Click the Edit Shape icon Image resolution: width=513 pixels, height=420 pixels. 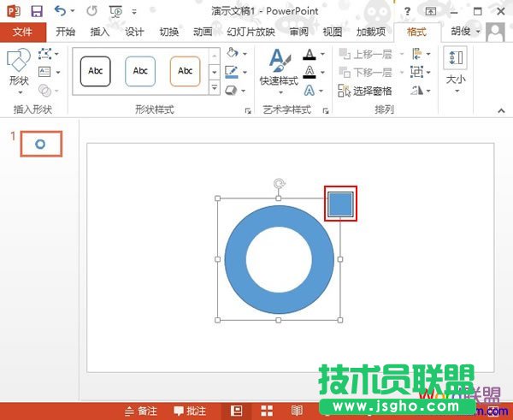tap(44, 54)
